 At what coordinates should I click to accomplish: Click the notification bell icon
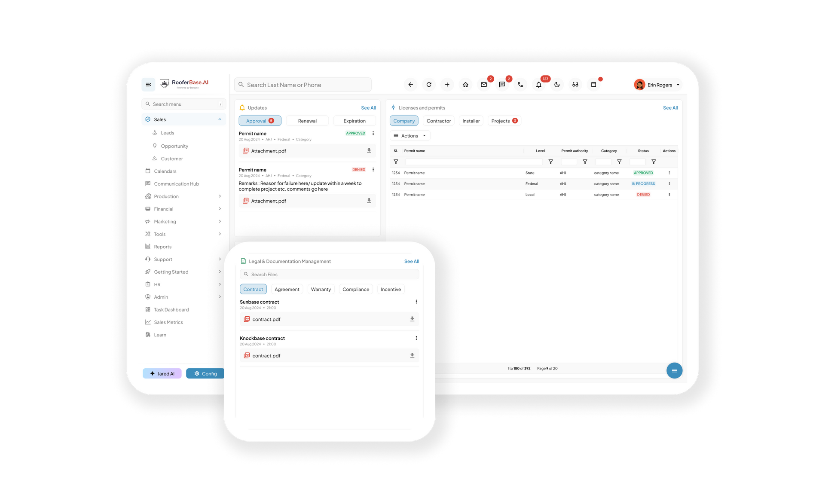pos(538,84)
